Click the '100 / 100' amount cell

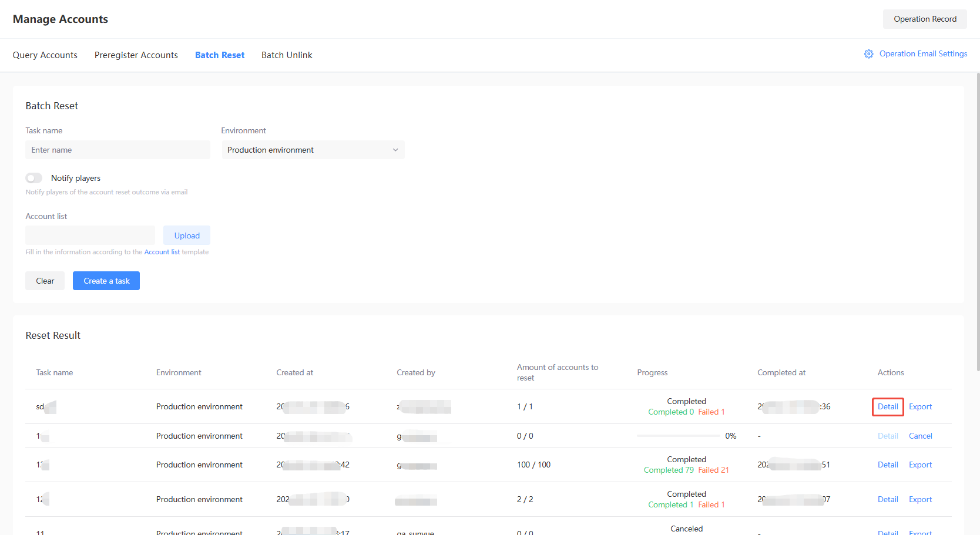(533, 465)
